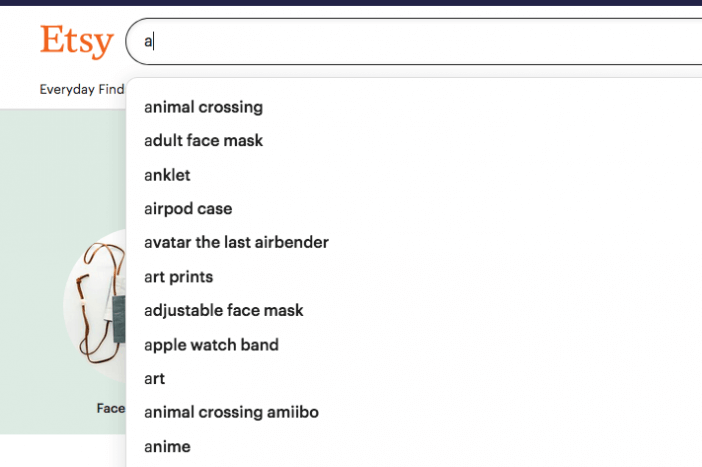Open the Everyday Finds category link
This screenshot has height=467, width=702.
[x=82, y=90]
